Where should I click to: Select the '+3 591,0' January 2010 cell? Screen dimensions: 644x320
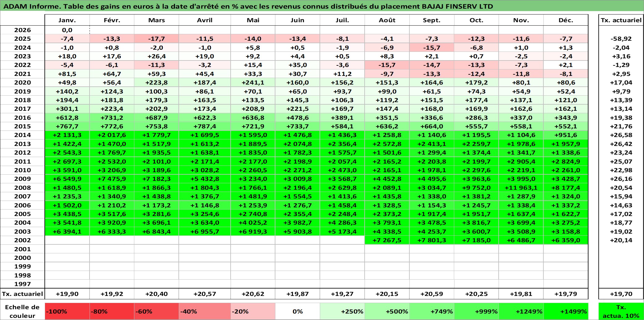[x=67, y=170]
